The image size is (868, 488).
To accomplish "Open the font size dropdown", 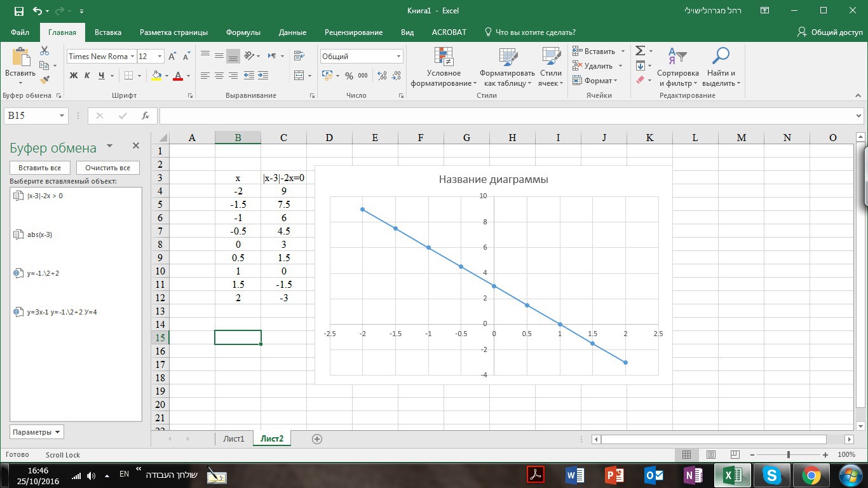I will coord(159,57).
